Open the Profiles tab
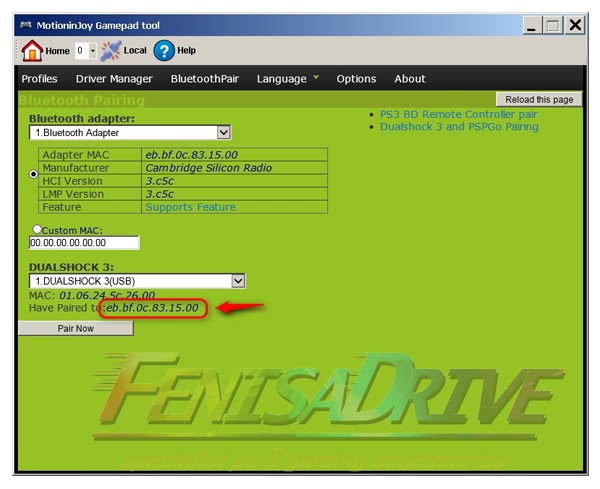600x489 pixels. pos(39,79)
